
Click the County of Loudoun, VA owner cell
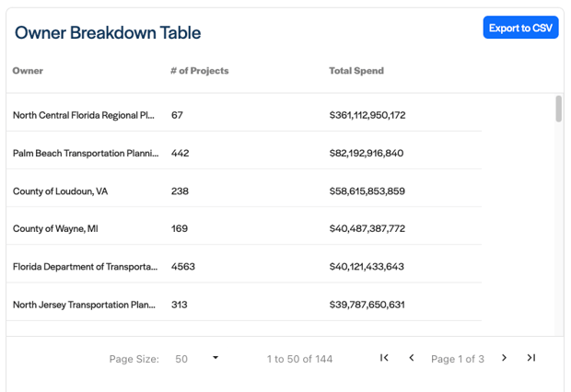(x=60, y=191)
